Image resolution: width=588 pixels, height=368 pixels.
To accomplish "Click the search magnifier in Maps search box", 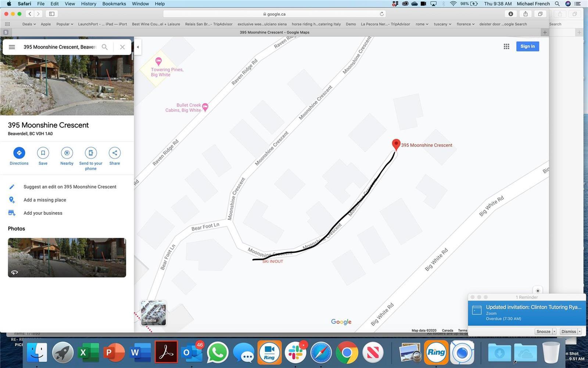I will pyautogui.click(x=105, y=47).
